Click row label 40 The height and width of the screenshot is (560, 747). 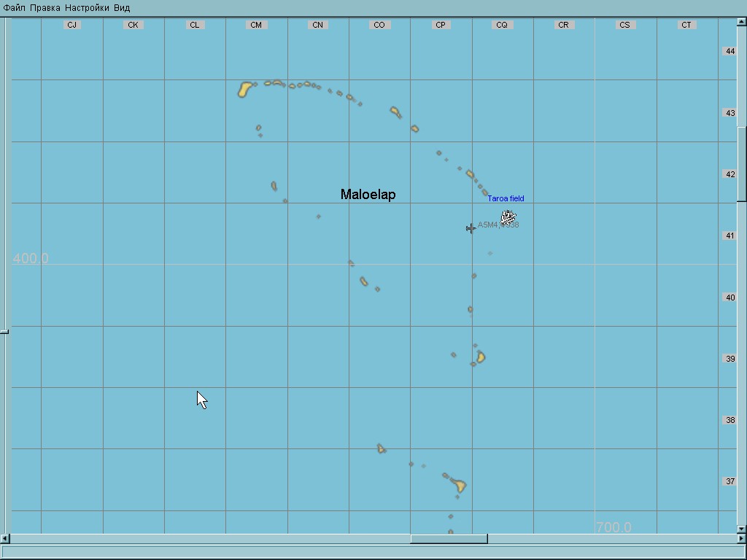coord(730,297)
